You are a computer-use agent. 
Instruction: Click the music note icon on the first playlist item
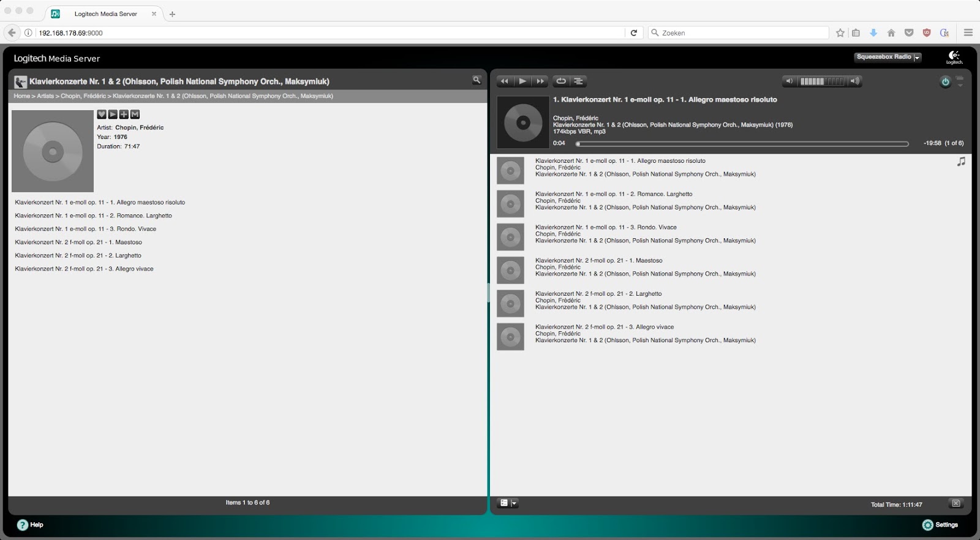point(961,162)
